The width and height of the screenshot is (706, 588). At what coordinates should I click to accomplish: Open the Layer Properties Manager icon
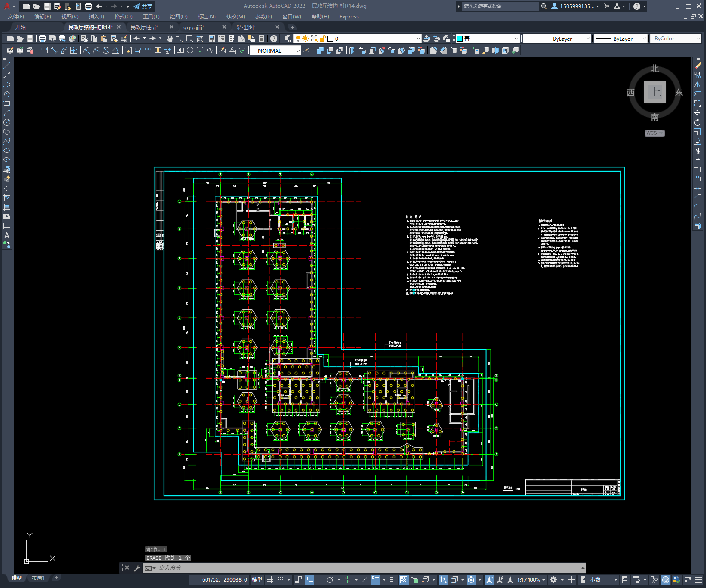click(288, 39)
